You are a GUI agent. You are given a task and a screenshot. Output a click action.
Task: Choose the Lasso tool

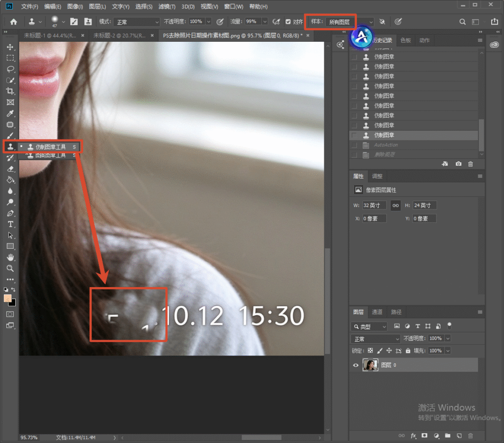click(10, 69)
